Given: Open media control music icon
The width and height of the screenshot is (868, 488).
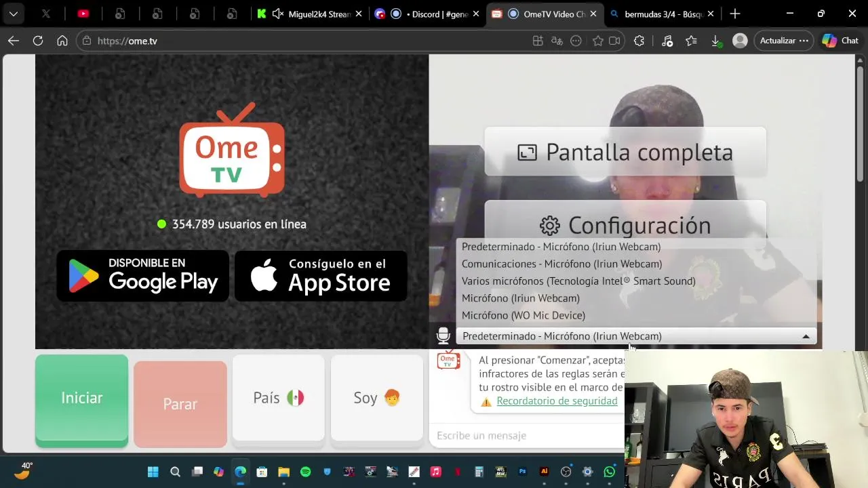Looking at the screenshot, I should (667, 41).
